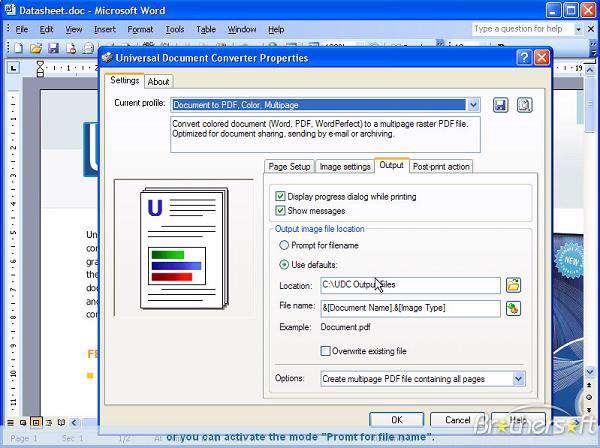Click the indent marker on Word ruler
This screenshot has height=448, width=600.
[x=40, y=69]
